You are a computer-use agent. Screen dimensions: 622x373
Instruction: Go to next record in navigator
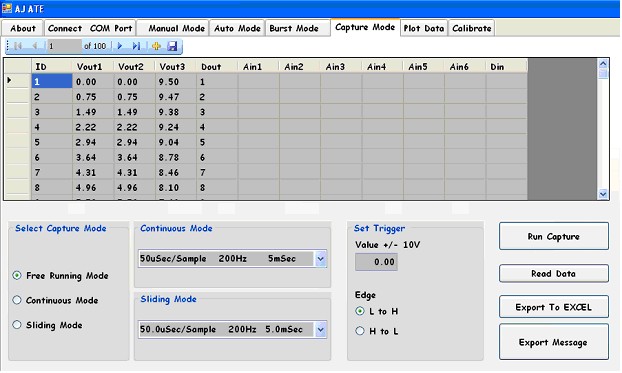pos(120,46)
